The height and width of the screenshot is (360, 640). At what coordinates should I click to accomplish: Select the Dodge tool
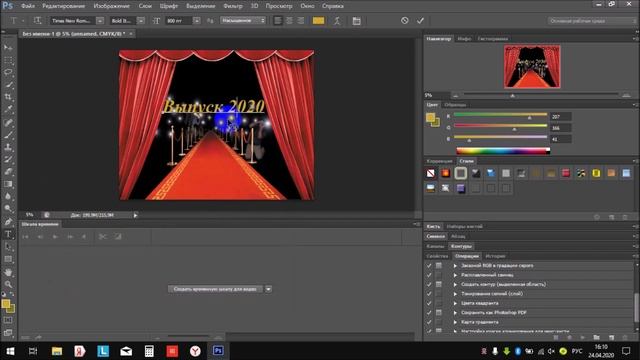[8, 209]
